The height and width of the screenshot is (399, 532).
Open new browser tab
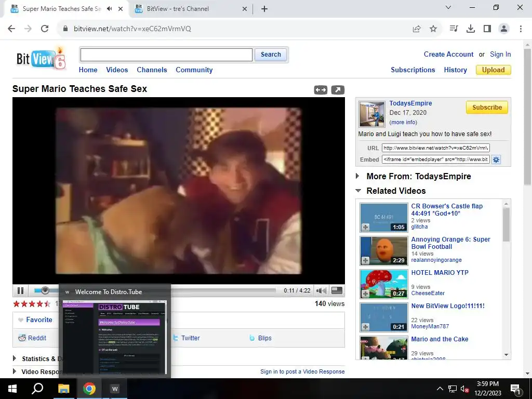click(264, 9)
